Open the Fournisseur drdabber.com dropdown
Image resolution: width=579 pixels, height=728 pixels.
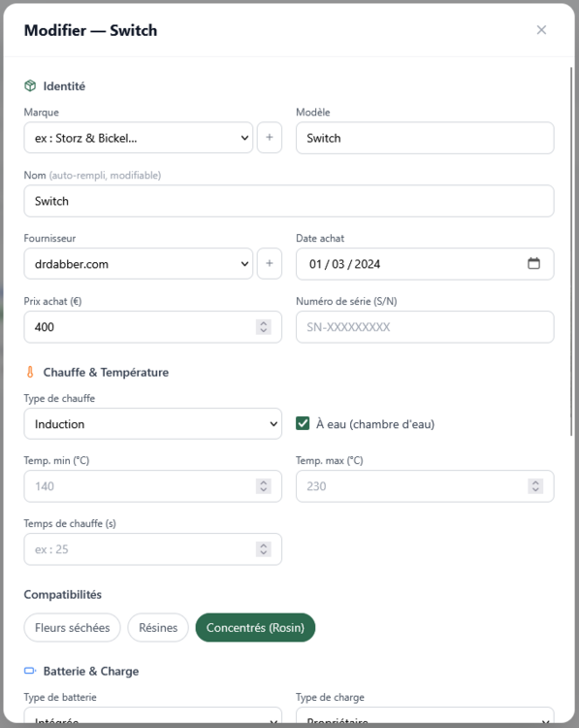click(139, 263)
